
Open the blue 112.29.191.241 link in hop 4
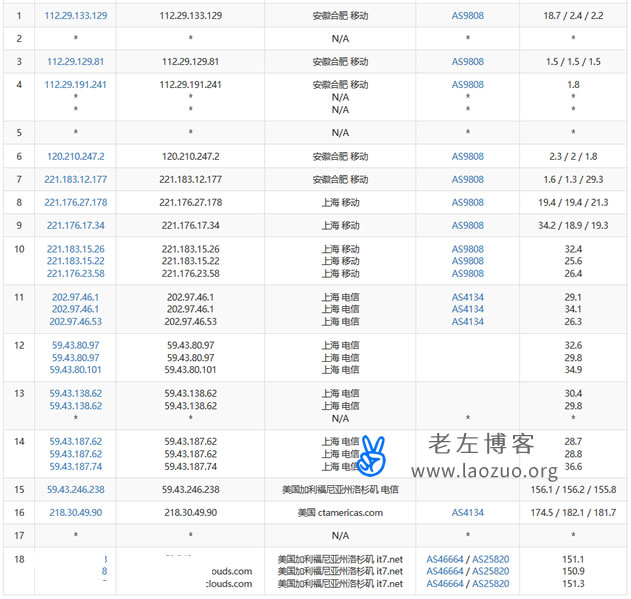pyautogui.click(x=76, y=85)
